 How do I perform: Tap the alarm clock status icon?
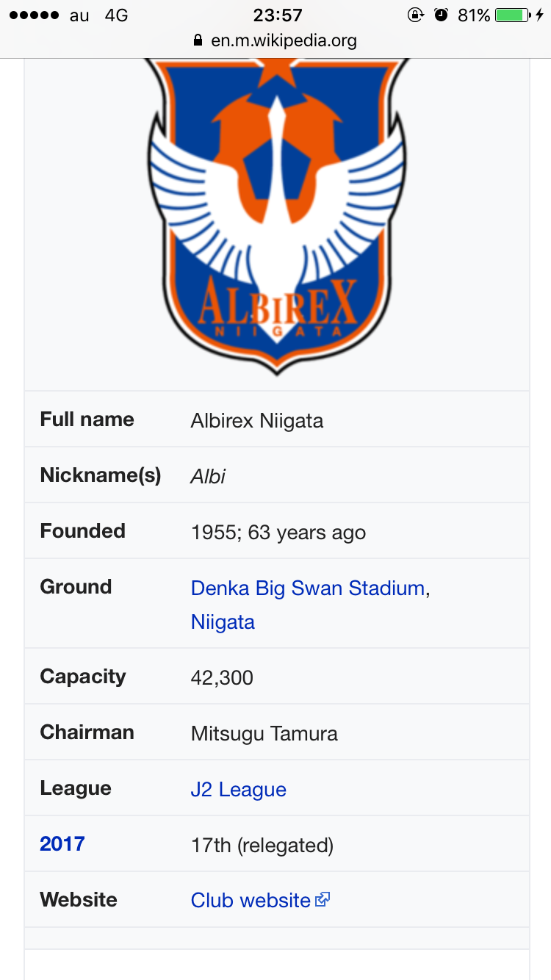[x=441, y=15]
